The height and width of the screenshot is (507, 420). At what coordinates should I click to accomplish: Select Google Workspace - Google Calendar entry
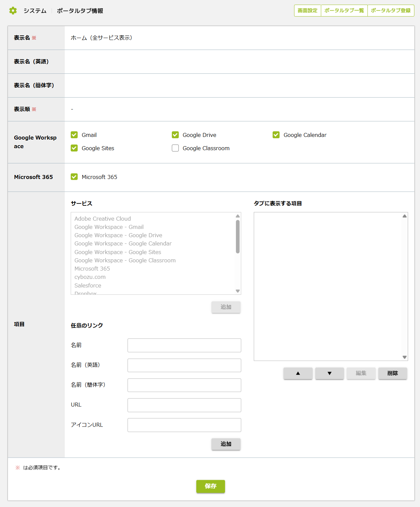click(123, 243)
